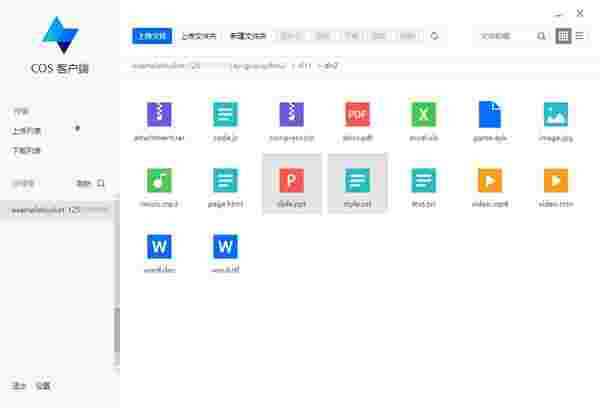This screenshot has width=600, height=408.
Task: Select the text.txt file icon
Action: (424, 180)
